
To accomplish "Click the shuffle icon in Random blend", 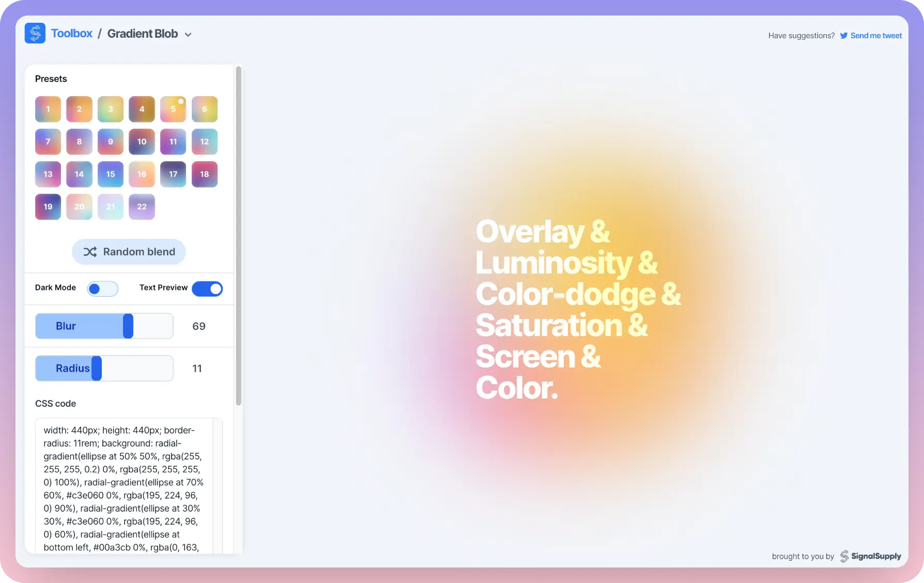I will 90,252.
